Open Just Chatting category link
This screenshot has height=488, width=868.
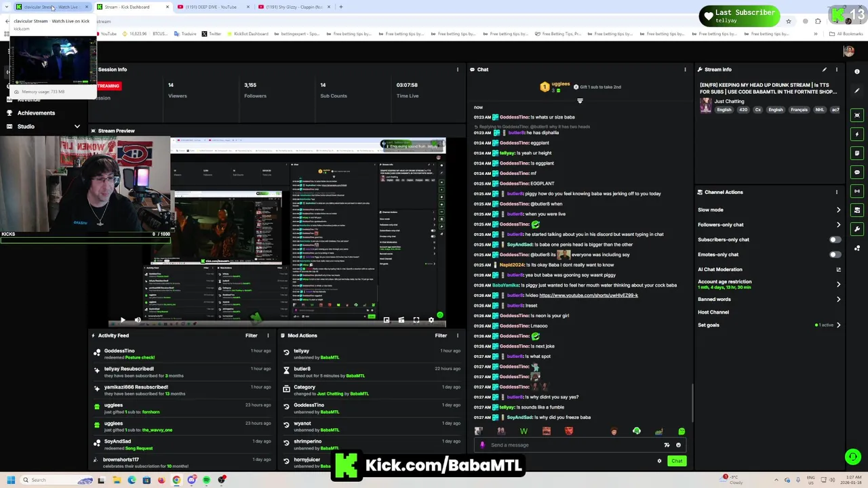pyautogui.click(x=729, y=102)
